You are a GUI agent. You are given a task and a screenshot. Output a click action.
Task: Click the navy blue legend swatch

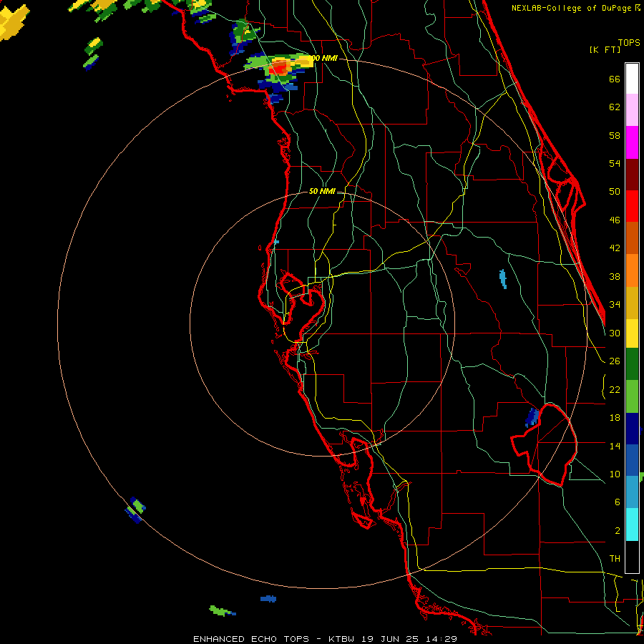632,429
